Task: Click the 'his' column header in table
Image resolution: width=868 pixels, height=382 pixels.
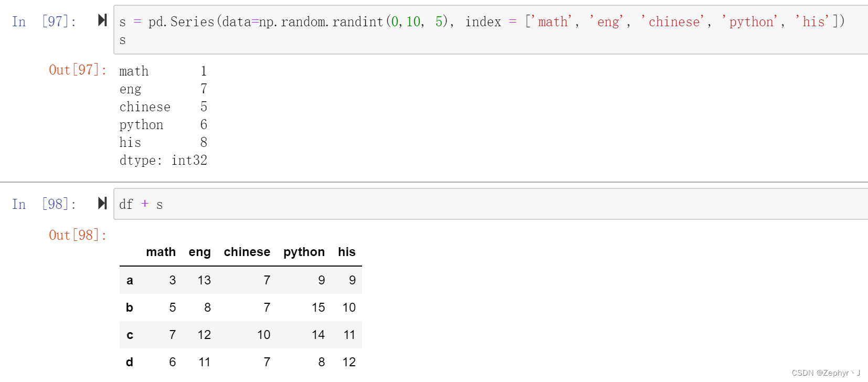Action: pyautogui.click(x=346, y=252)
